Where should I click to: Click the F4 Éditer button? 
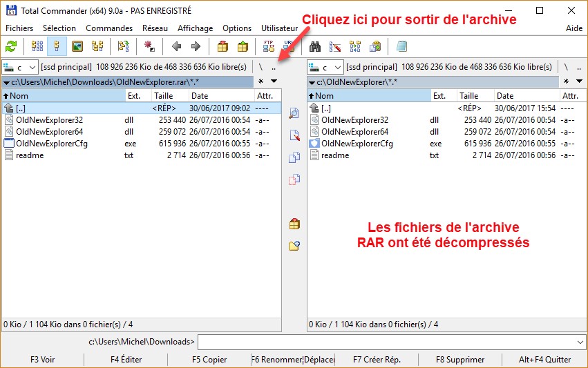pyautogui.click(x=126, y=360)
